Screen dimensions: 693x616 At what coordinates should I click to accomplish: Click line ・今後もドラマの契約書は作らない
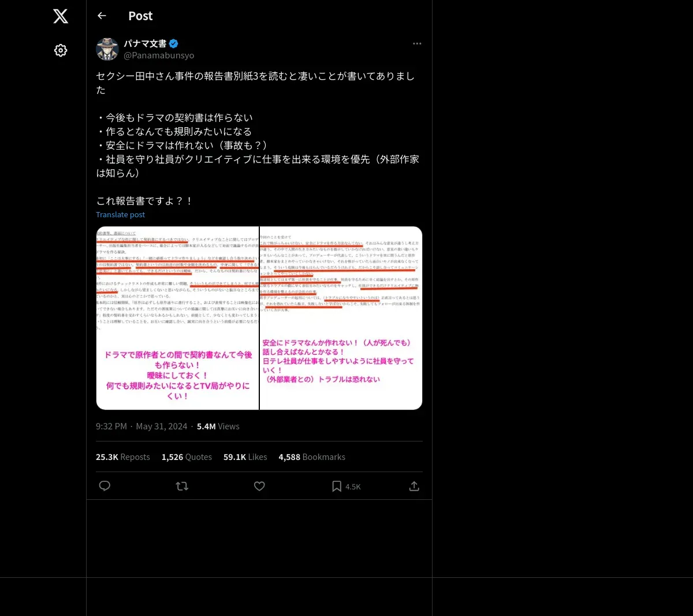coord(174,117)
